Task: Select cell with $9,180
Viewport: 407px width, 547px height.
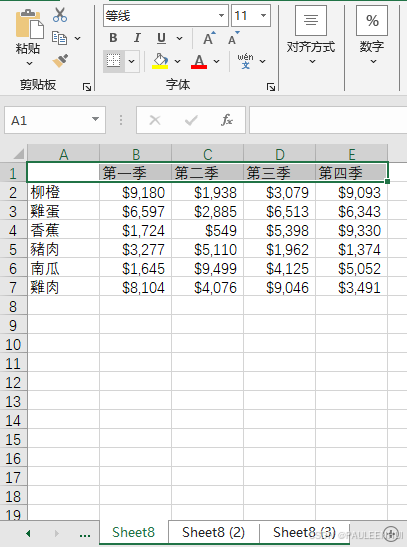Action: [x=136, y=192]
